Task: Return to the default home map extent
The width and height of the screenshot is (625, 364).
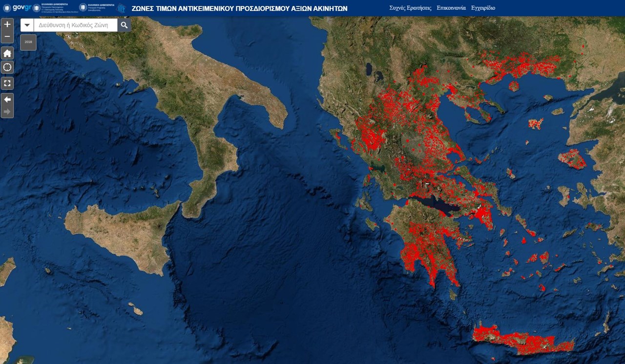Action: [7, 53]
